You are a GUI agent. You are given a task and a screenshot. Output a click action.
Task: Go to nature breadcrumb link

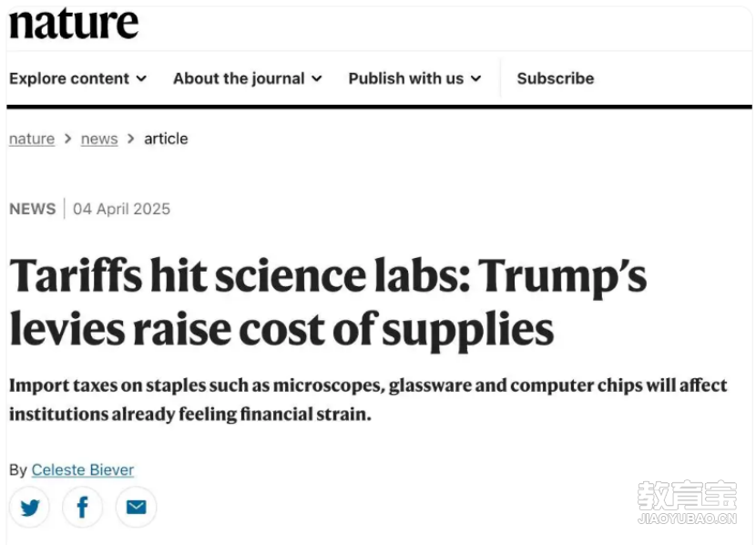point(32,139)
